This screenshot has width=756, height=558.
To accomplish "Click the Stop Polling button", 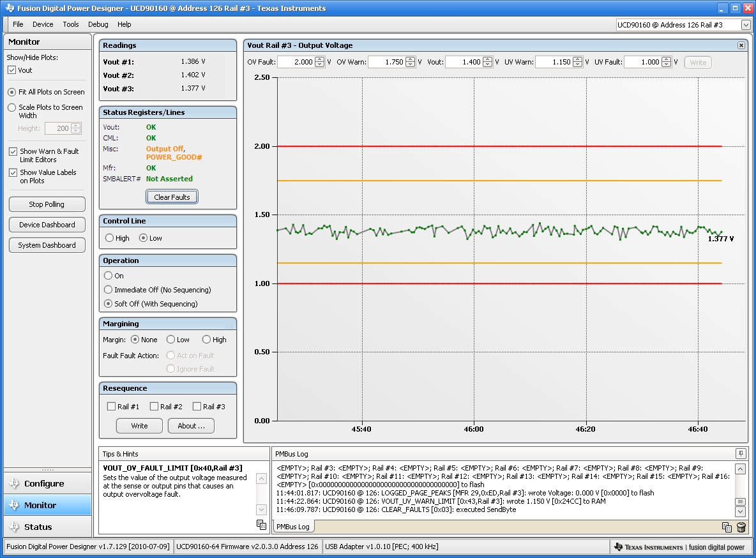I will 47,204.
